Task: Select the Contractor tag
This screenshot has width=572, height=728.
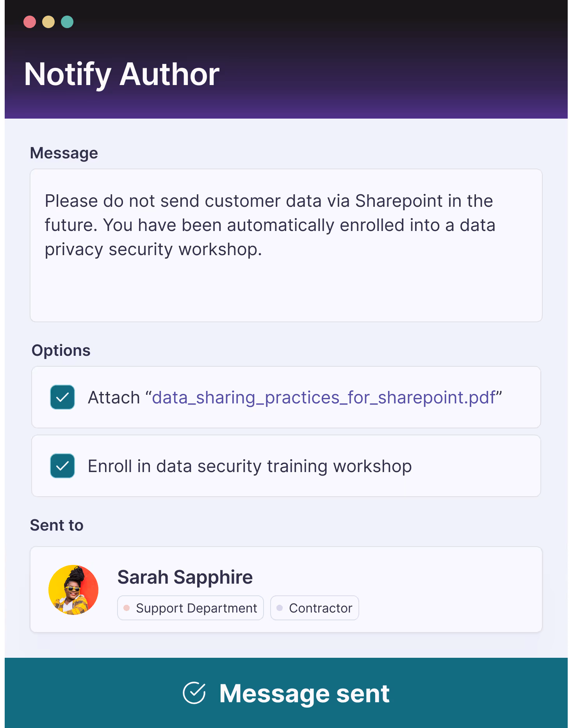Action: click(x=315, y=608)
